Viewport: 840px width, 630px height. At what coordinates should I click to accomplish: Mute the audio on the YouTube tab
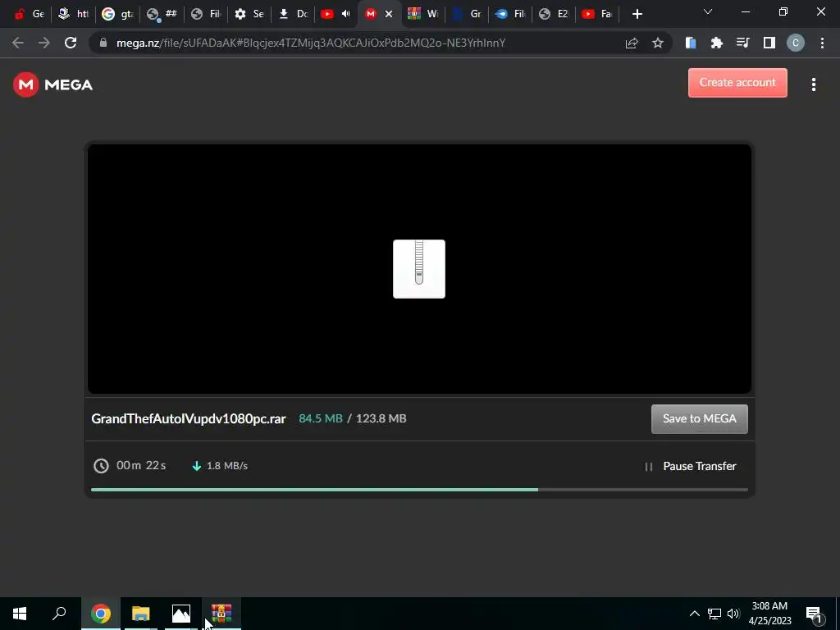346,14
